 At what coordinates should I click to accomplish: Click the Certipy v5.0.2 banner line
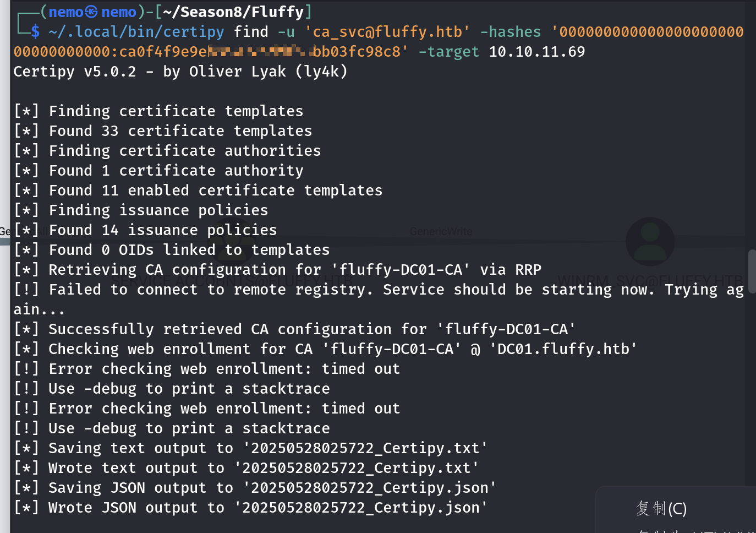pos(180,72)
